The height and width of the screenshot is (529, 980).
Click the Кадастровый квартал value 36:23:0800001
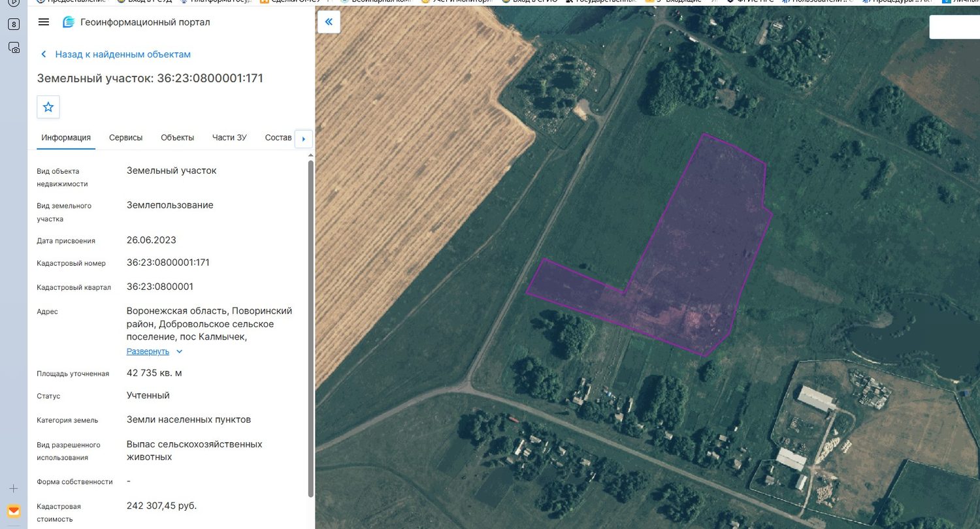tap(160, 287)
